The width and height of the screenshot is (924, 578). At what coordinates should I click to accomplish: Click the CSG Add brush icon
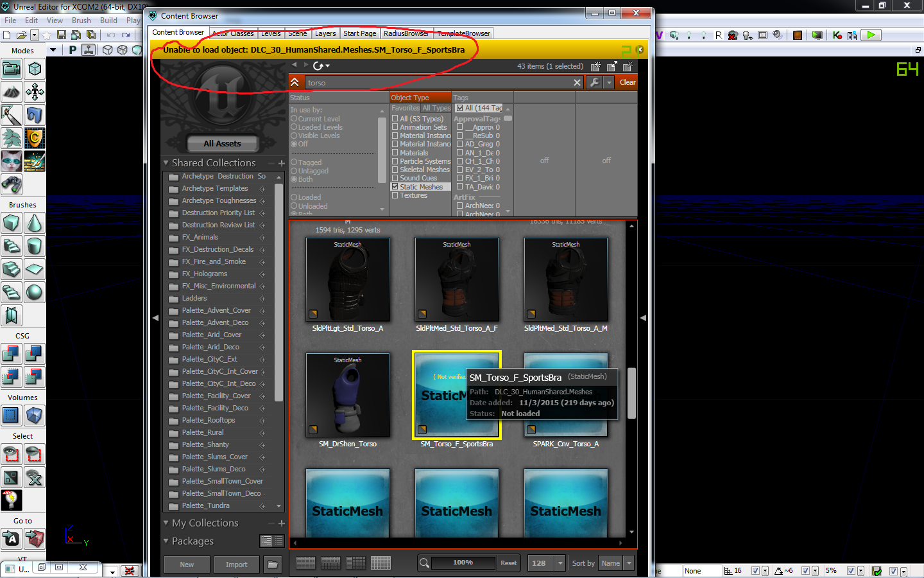12,354
